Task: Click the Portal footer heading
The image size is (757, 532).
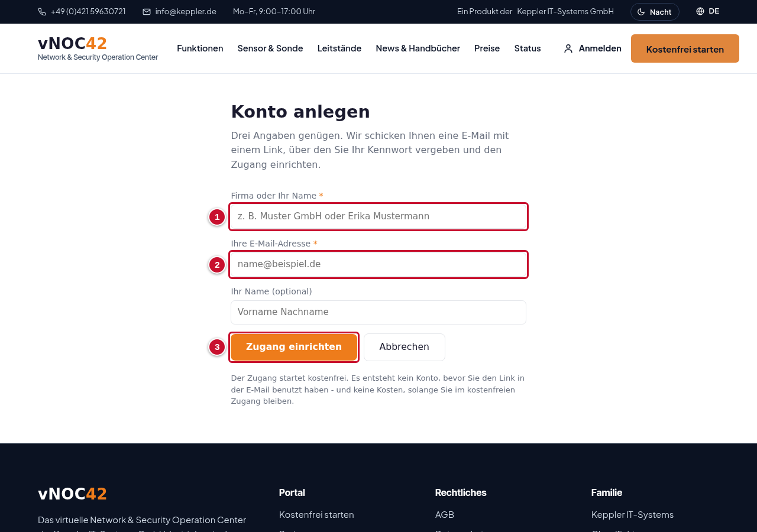Action: point(292,492)
